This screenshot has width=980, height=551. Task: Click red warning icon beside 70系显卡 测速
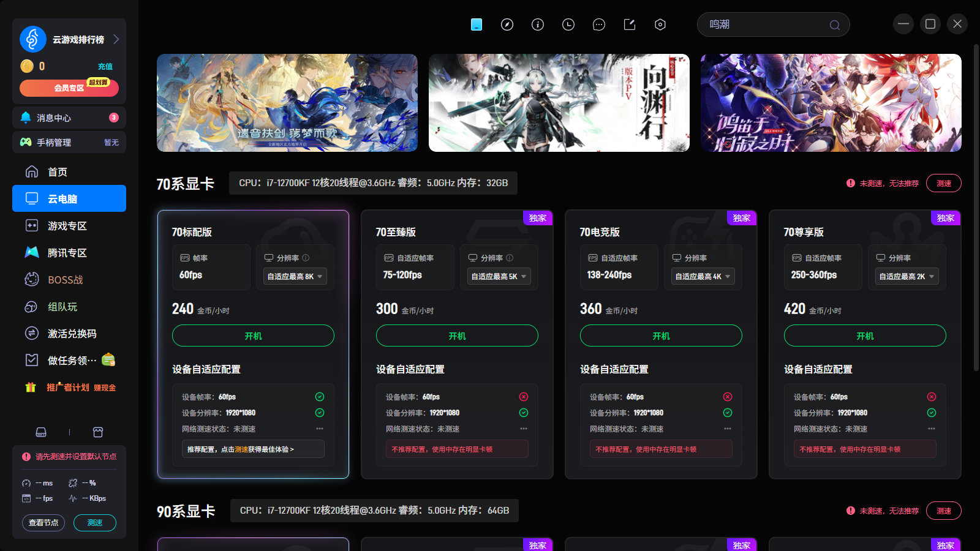pos(851,183)
